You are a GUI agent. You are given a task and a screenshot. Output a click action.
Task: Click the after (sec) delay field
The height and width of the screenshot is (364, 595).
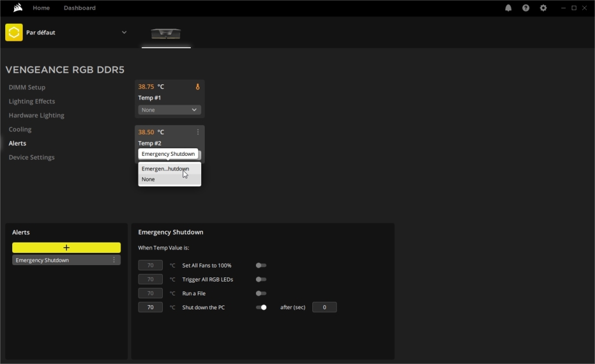pos(325,308)
